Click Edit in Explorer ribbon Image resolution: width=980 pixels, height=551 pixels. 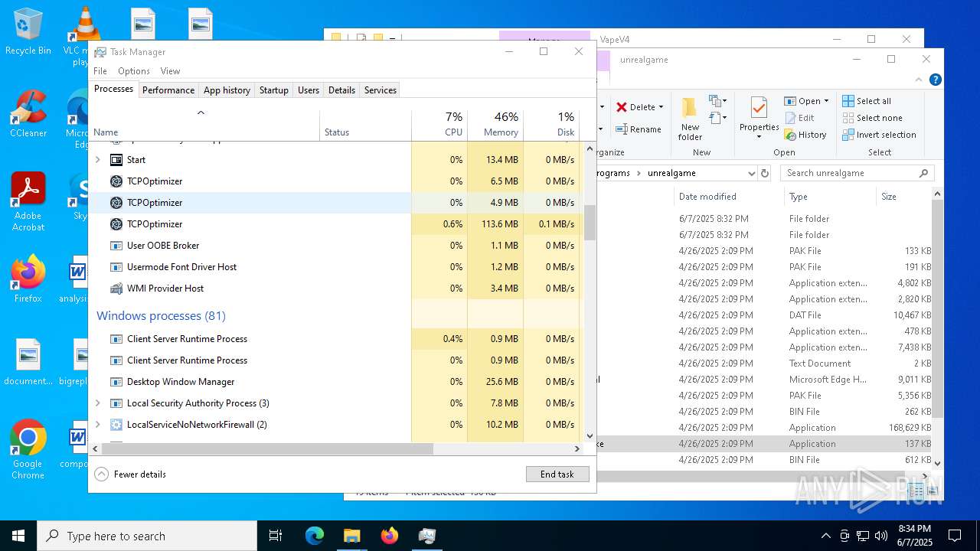(799, 118)
